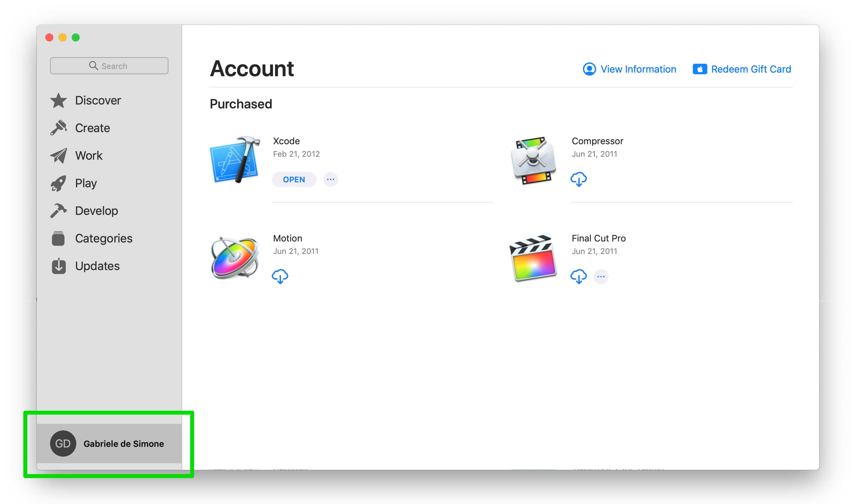Expand Final Cut Pro more options ellipsis
This screenshot has height=504, width=856.
(x=601, y=276)
